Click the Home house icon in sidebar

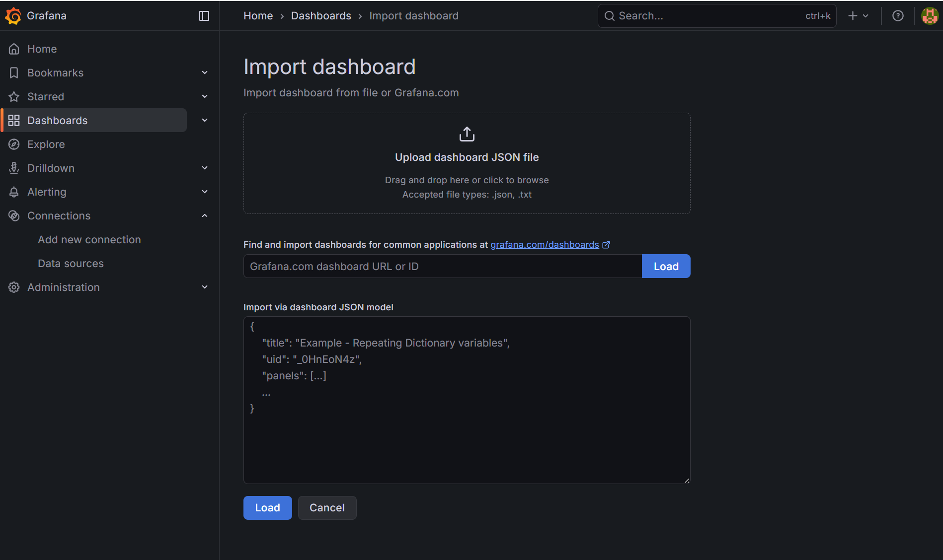point(14,49)
